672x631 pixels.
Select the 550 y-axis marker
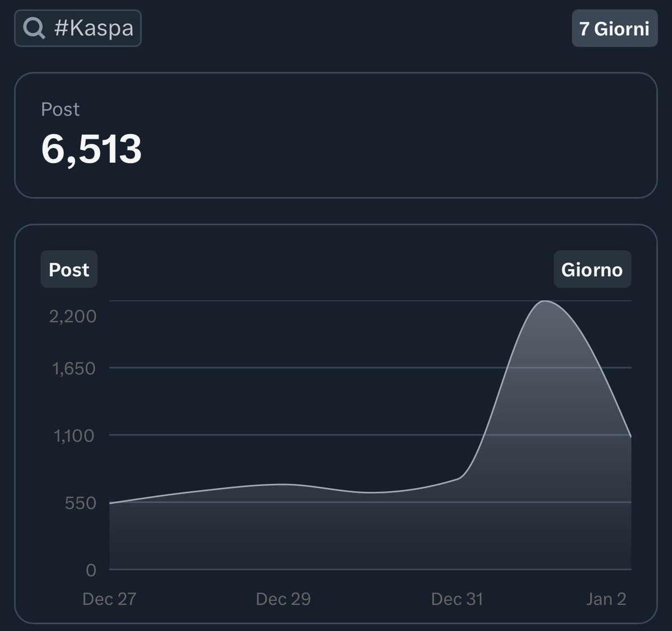click(82, 502)
